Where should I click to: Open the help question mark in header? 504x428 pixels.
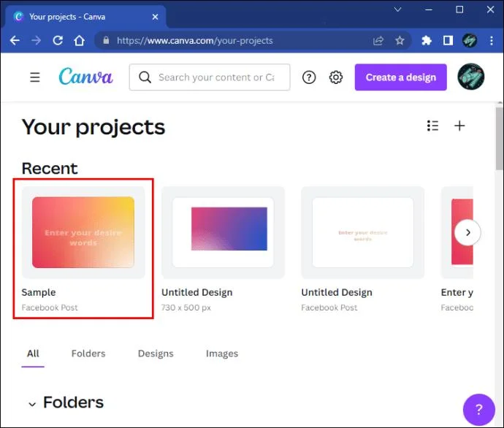tap(309, 77)
